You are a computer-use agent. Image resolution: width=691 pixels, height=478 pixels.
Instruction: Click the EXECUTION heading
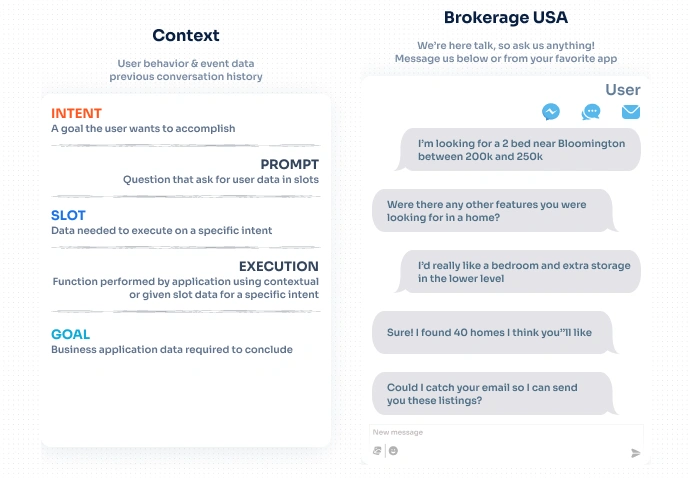pyautogui.click(x=278, y=266)
